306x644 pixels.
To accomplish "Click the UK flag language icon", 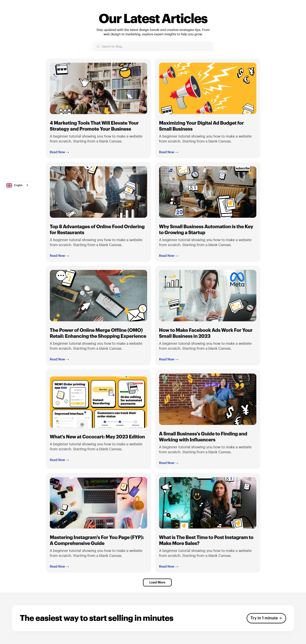I will point(9,185).
